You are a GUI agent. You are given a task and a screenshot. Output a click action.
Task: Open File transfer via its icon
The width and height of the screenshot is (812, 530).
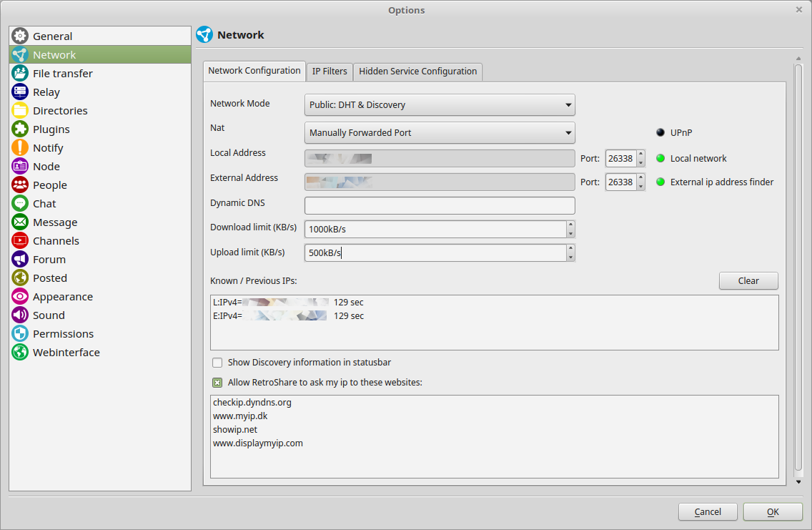20,73
